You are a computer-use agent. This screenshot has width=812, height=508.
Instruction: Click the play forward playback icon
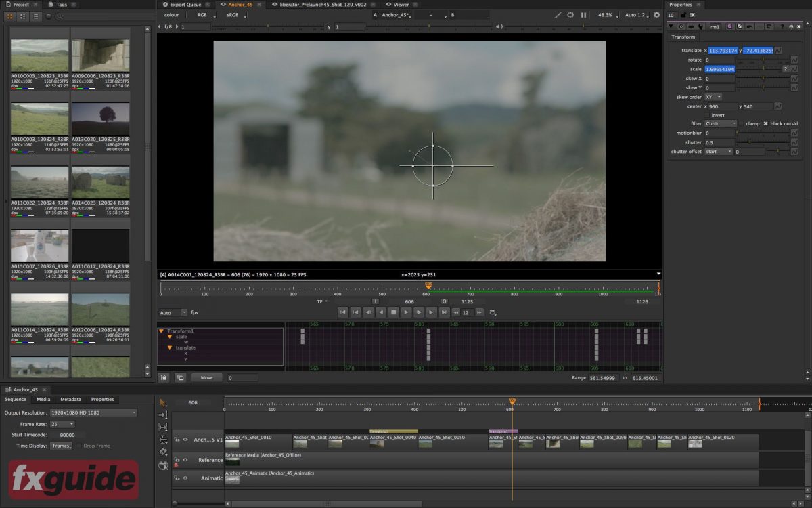pos(406,312)
